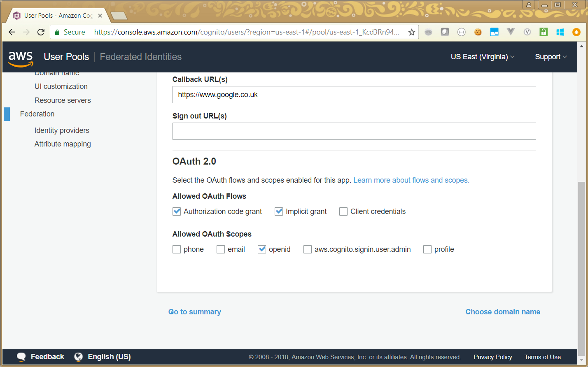Switch to Federated Identities tab
This screenshot has height=367, width=588.
[x=140, y=57]
